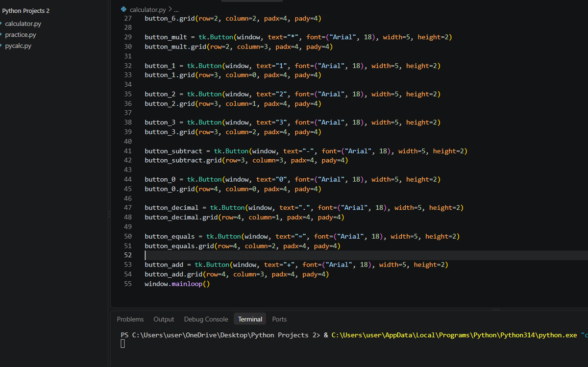Click the calculator.py breadcrumb item
Screen dimensions: 588x367
(147, 9)
